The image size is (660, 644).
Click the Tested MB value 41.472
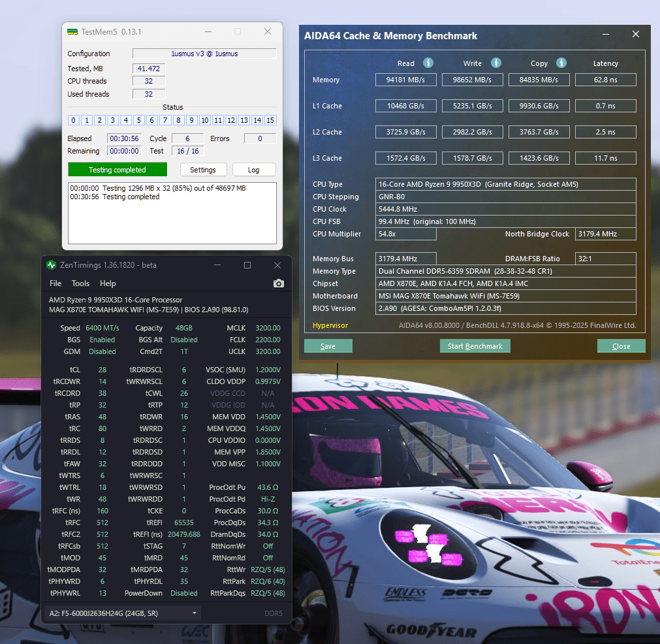(x=149, y=69)
